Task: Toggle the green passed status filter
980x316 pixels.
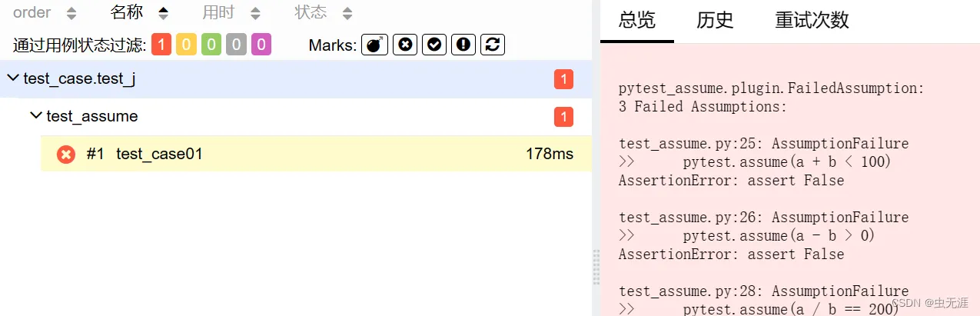Action: coord(211,45)
